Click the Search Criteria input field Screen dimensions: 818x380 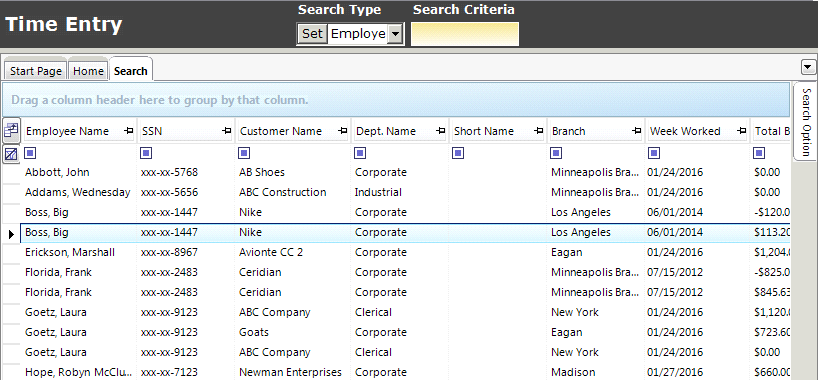(x=465, y=34)
